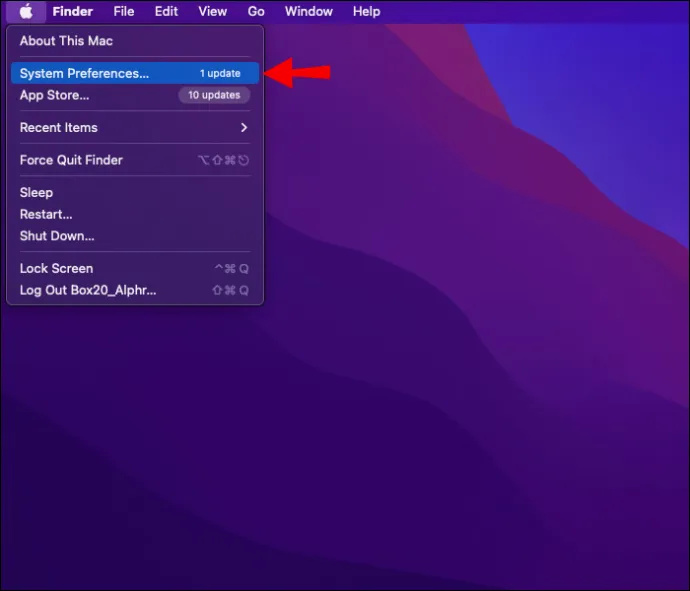Click the 1 update badge
Image resolution: width=690 pixels, height=591 pixels.
pos(220,73)
